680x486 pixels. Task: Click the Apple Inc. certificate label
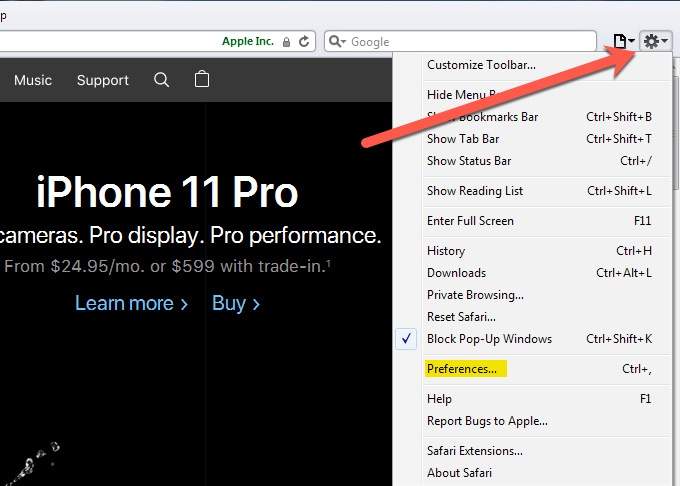point(248,41)
